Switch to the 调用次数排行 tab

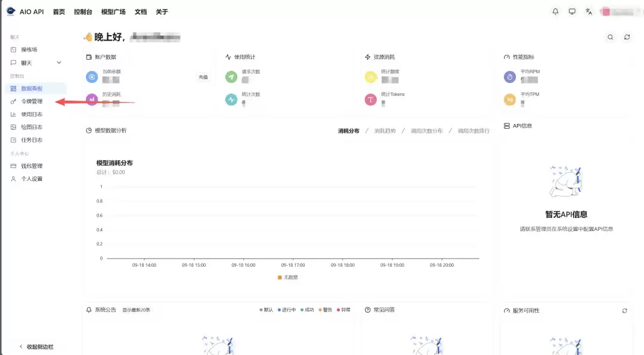tap(473, 131)
